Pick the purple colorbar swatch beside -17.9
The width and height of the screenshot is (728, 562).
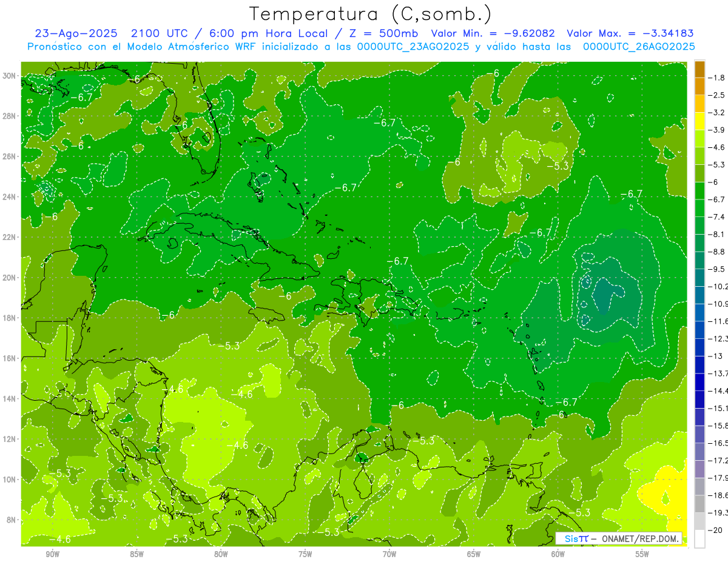pos(699,469)
